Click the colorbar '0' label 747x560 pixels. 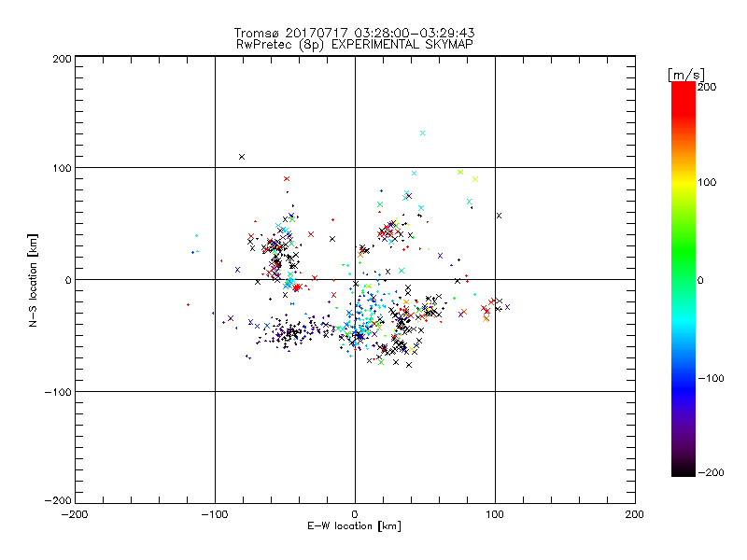700,281
